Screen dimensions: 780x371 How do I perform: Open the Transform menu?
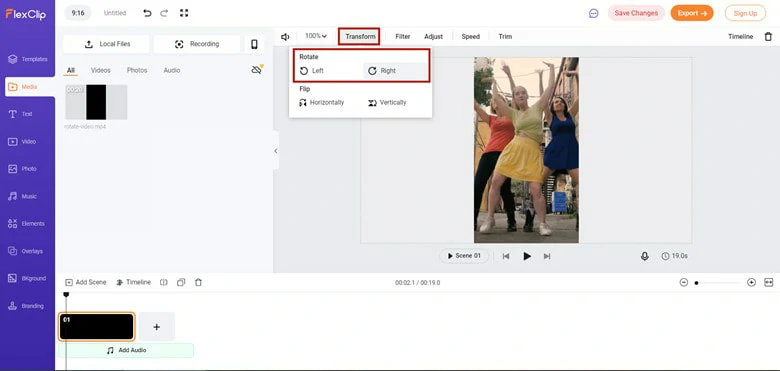coord(360,37)
